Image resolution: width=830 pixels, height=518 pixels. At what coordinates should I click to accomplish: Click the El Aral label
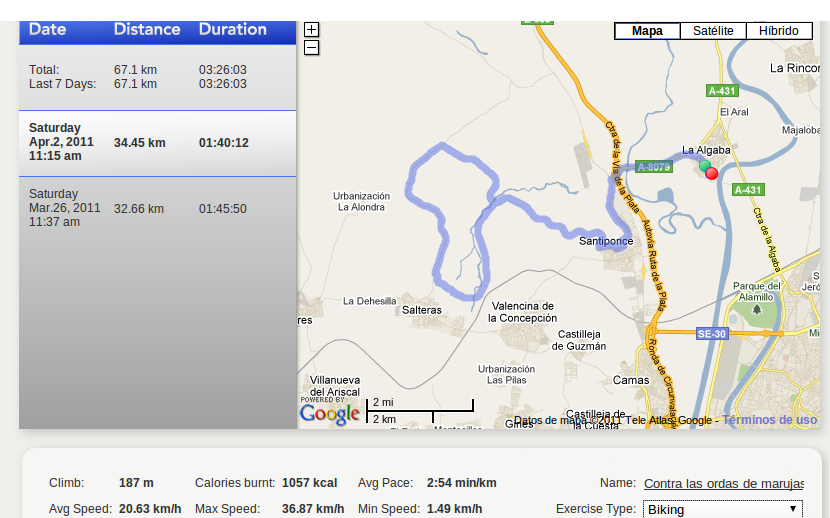tap(734, 112)
